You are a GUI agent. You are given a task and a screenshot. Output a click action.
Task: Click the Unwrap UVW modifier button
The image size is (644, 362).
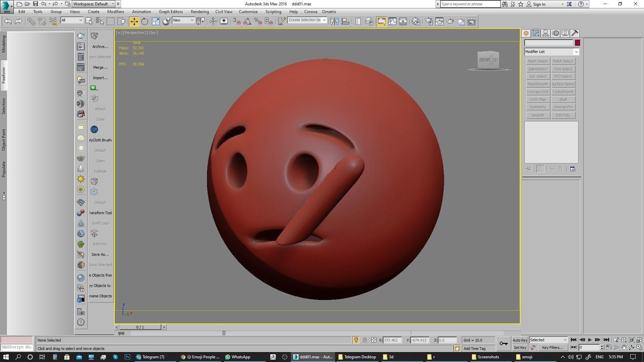pos(538,92)
